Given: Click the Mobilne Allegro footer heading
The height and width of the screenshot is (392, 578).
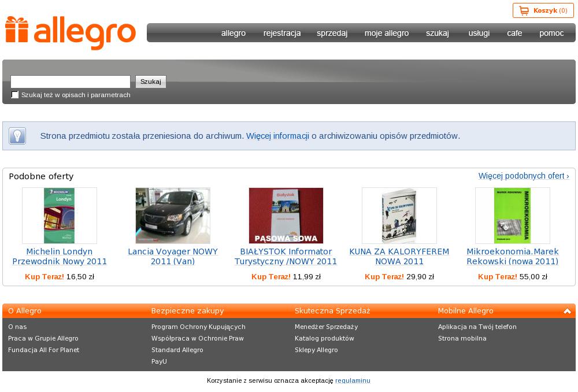Looking at the screenshot, I should point(465,311).
